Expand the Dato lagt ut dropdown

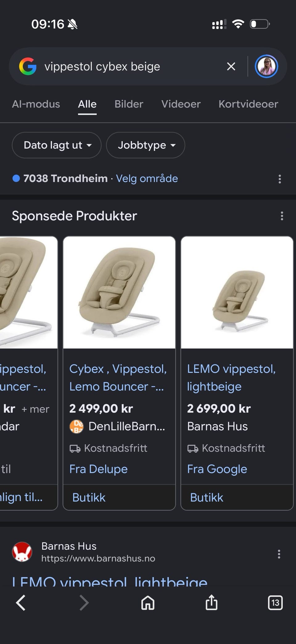pyautogui.click(x=57, y=145)
